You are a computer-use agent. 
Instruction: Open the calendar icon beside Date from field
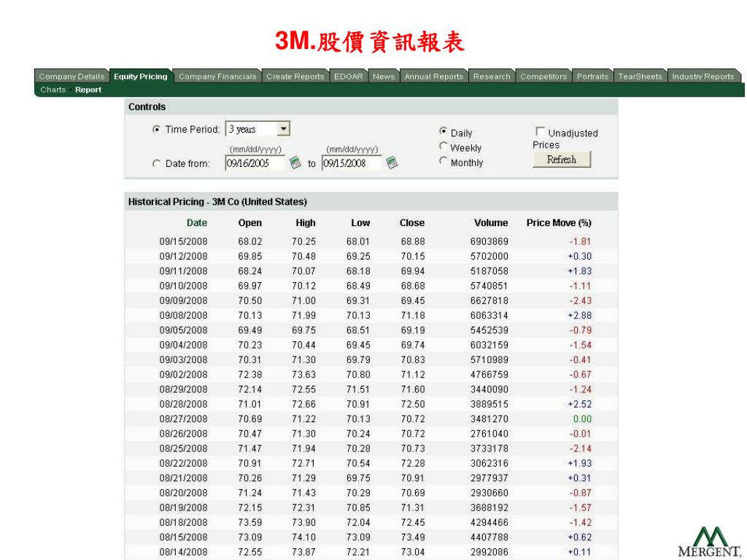[x=295, y=163]
